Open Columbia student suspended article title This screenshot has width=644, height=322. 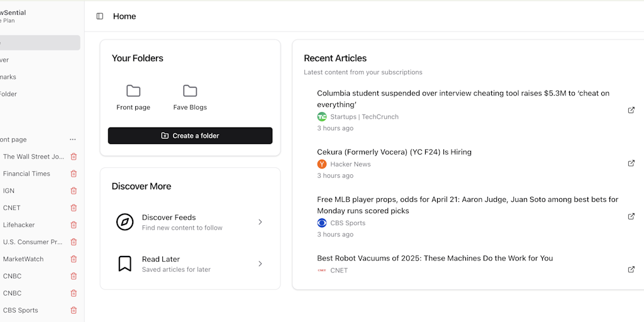(x=464, y=99)
